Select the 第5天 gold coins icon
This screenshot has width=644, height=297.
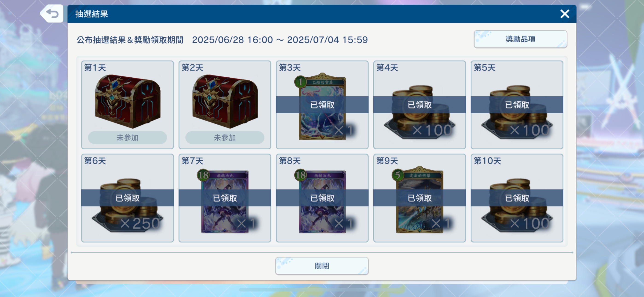[517, 112]
